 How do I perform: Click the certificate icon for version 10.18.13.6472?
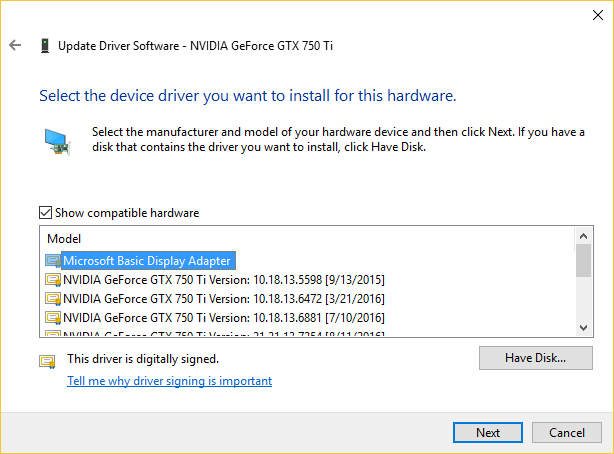[x=53, y=298]
